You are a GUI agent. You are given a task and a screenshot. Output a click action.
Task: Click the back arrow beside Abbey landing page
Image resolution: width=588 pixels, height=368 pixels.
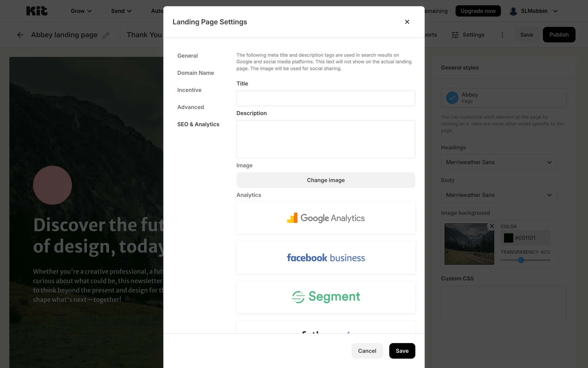tap(20, 35)
